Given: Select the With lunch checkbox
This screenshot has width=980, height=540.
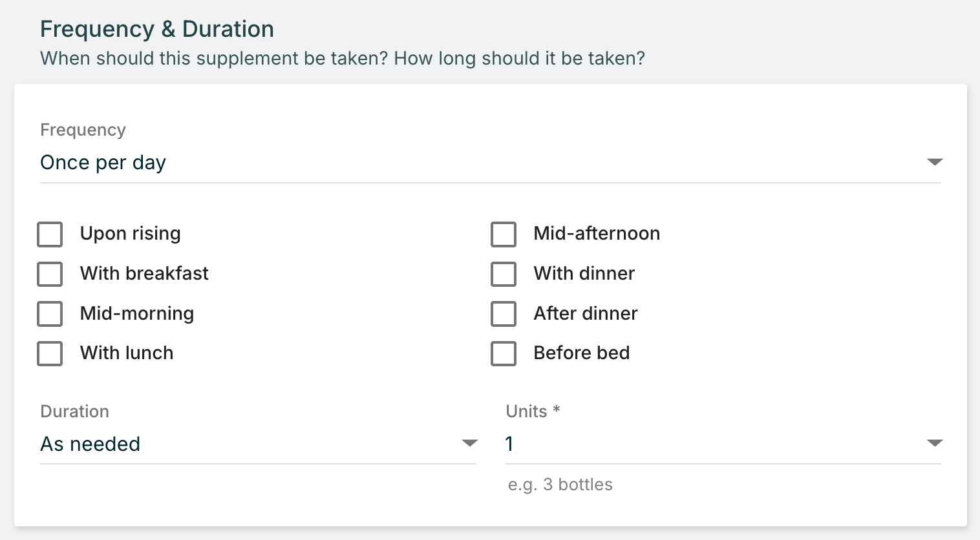Looking at the screenshot, I should pos(50,353).
